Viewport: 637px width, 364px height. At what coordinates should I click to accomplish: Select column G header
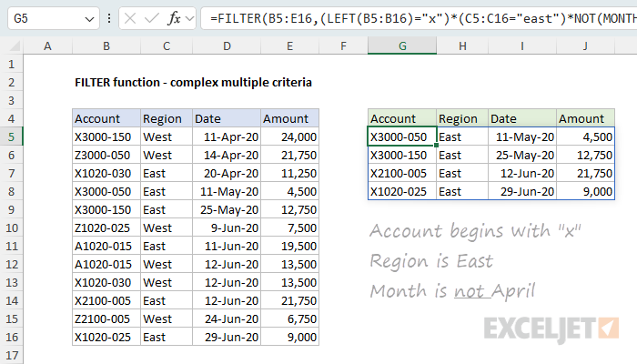pyautogui.click(x=402, y=45)
